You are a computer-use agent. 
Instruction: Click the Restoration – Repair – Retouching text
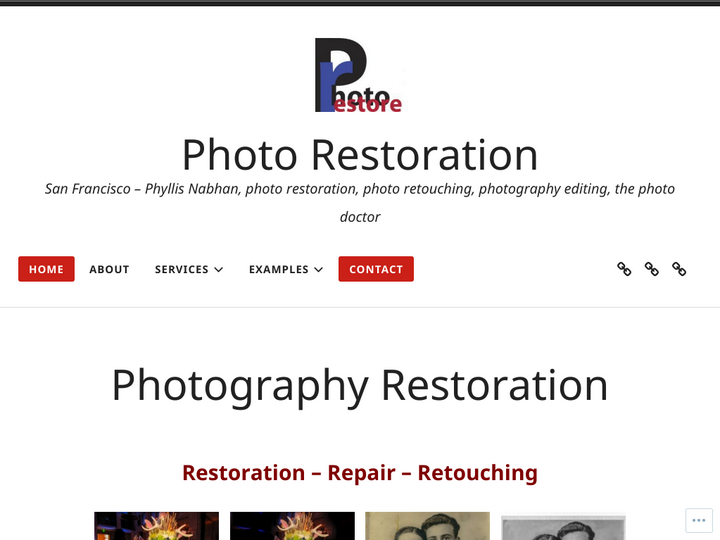coord(360,473)
